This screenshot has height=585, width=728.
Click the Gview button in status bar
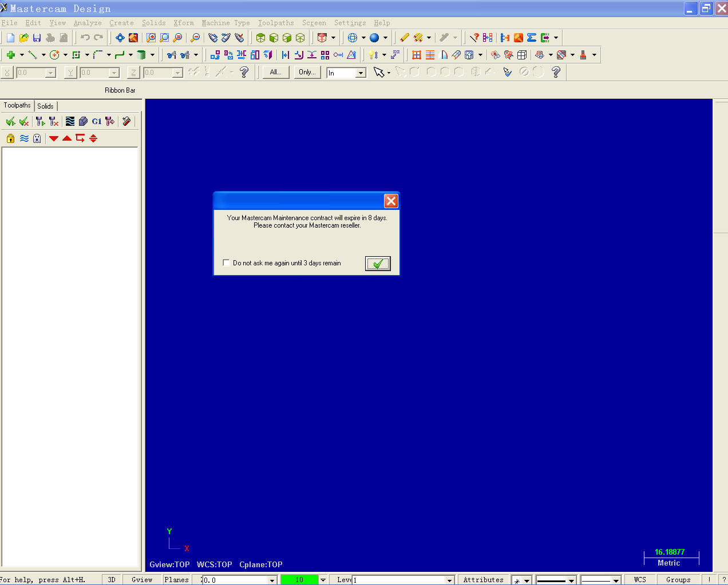[x=142, y=579]
